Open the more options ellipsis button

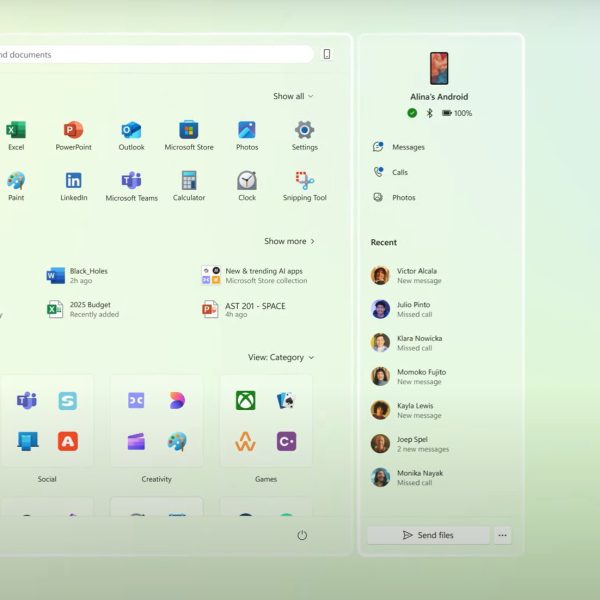[x=503, y=535]
